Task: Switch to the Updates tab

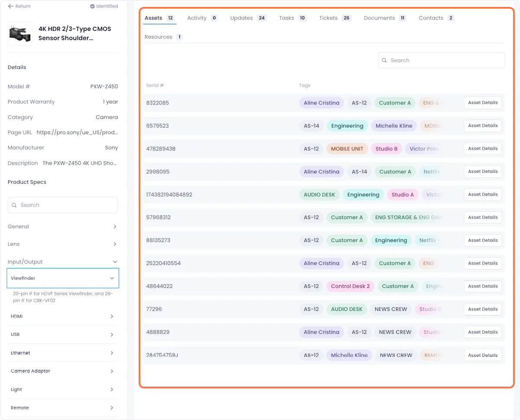Action: (248, 18)
